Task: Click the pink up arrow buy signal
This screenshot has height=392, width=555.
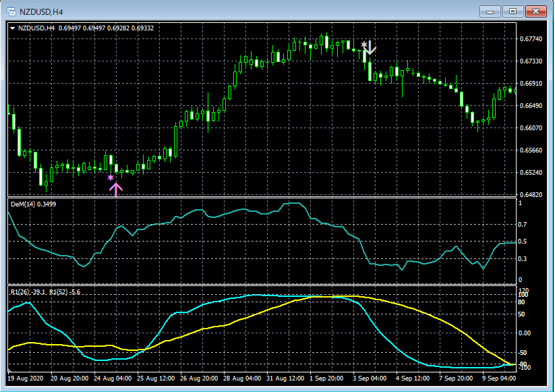Action: pos(116,189)
